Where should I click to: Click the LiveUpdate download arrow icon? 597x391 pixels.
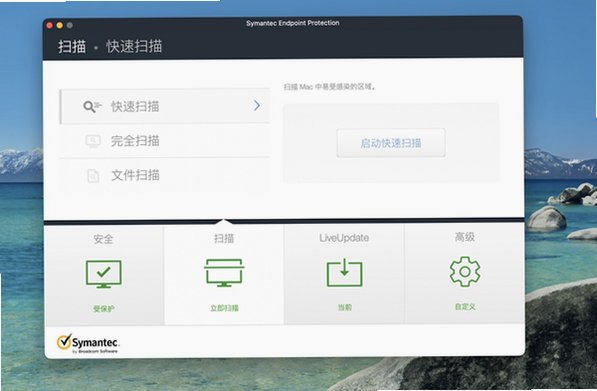click(344, 273)
